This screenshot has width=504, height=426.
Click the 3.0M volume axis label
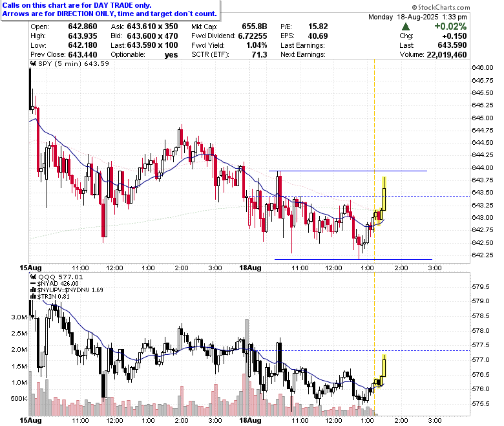pos(19,317)
